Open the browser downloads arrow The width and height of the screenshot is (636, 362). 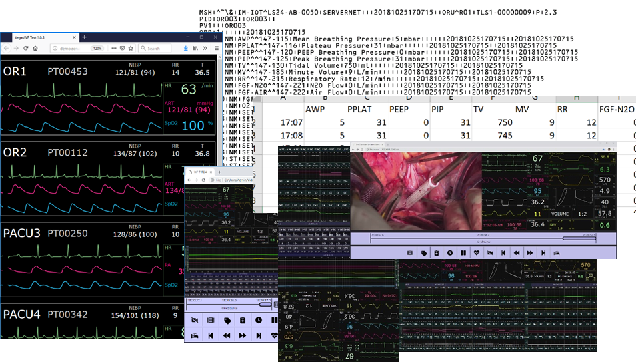click(185, 48)
